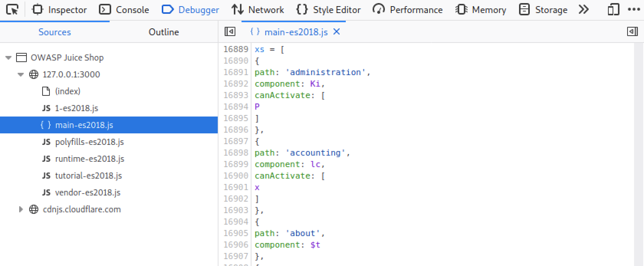The image size is (644, 266).
Task: Select the main-es2018.js editor tab
Action: (x=294, y=32)
